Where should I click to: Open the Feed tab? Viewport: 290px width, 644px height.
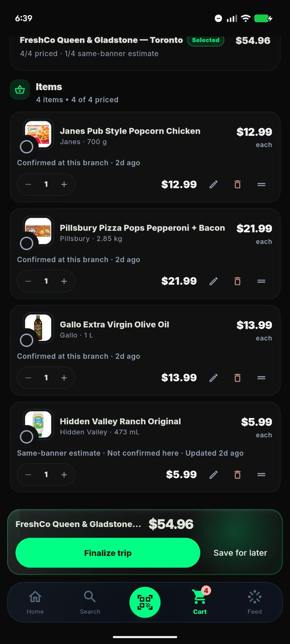(x=255, y=602)
